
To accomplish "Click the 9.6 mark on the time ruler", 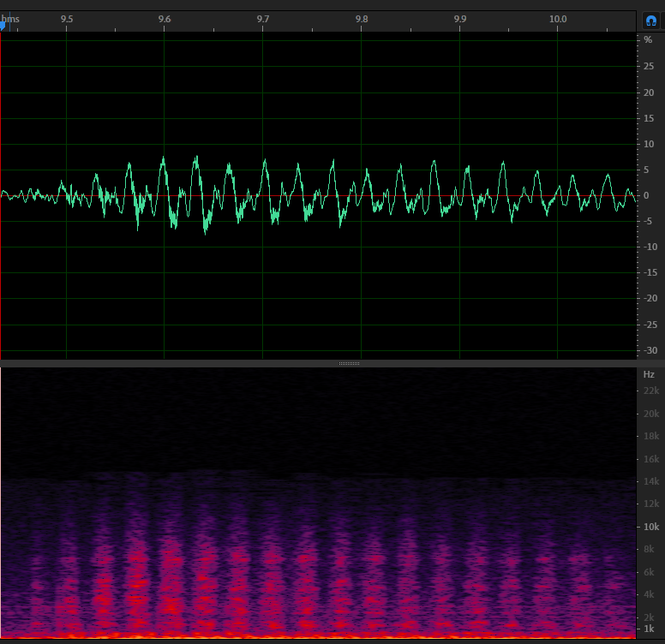I will coord(165,19).
